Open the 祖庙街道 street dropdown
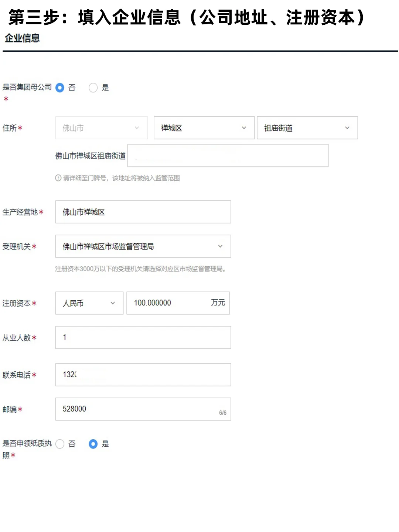This screenshot has width=399, height=532. (x=307, y=128)
